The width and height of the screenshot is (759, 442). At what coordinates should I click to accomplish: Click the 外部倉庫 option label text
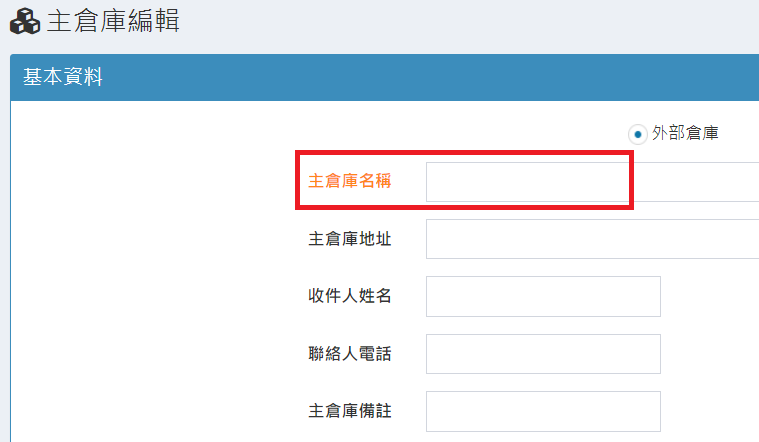coord(685,132)
